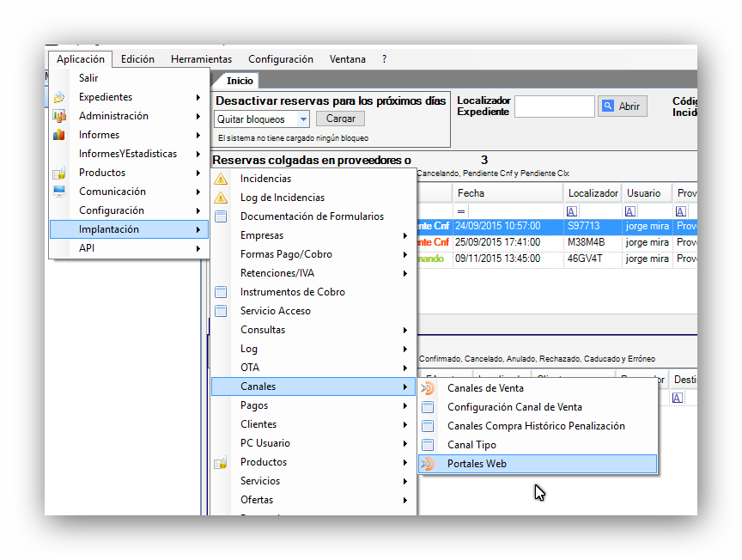The width and height of the screenshot is (742, 560).
Task: Expand the Empresas submenu
Action: pos(405,235)
